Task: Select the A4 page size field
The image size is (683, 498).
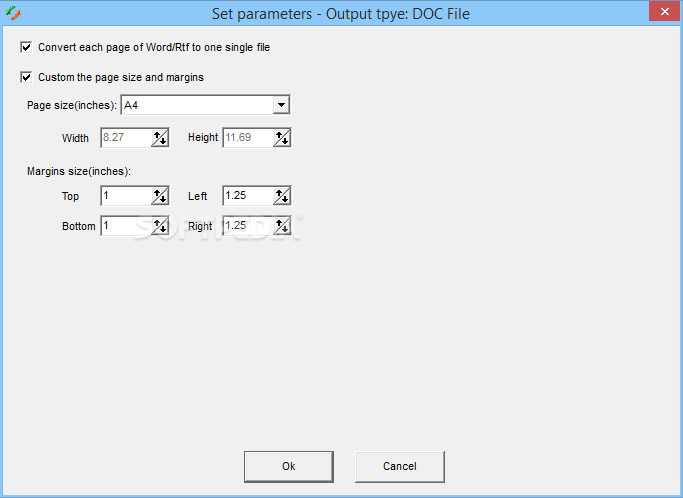Action: 196,105
